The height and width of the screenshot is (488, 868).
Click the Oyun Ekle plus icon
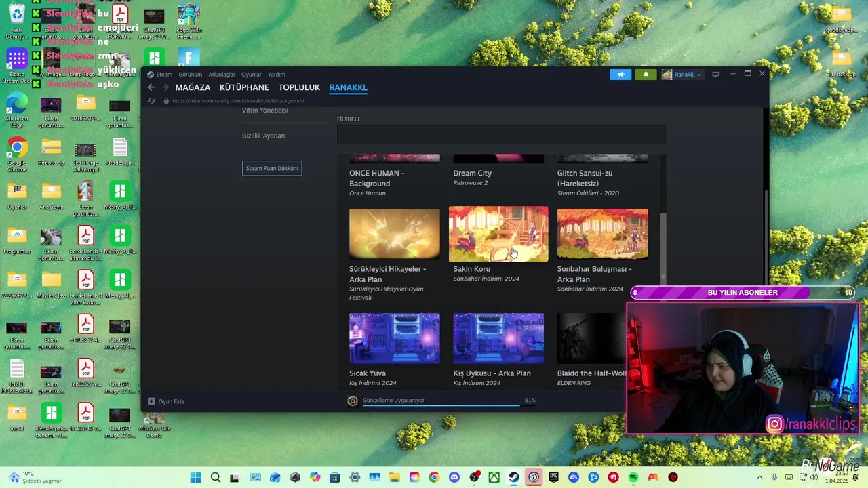[151, 401]
